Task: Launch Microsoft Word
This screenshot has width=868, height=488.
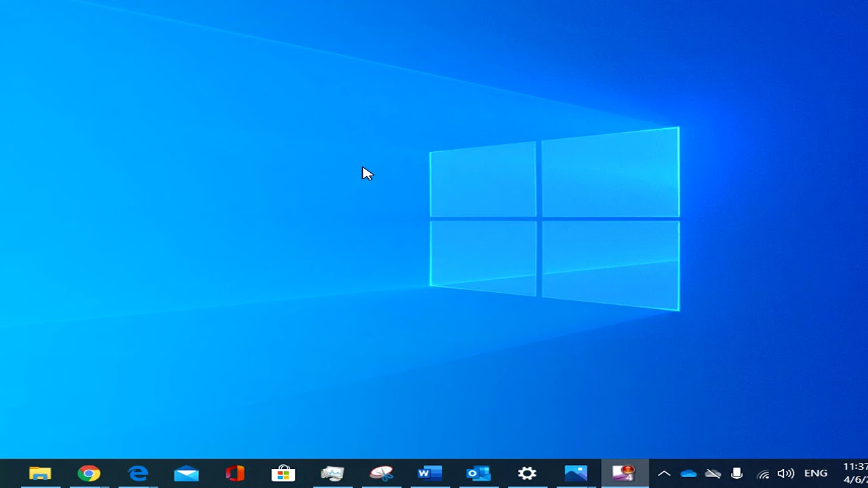Action: click(430, 473)
